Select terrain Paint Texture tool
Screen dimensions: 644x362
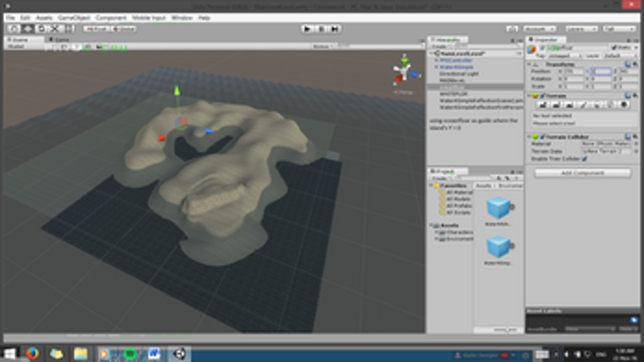pos(583,105)
